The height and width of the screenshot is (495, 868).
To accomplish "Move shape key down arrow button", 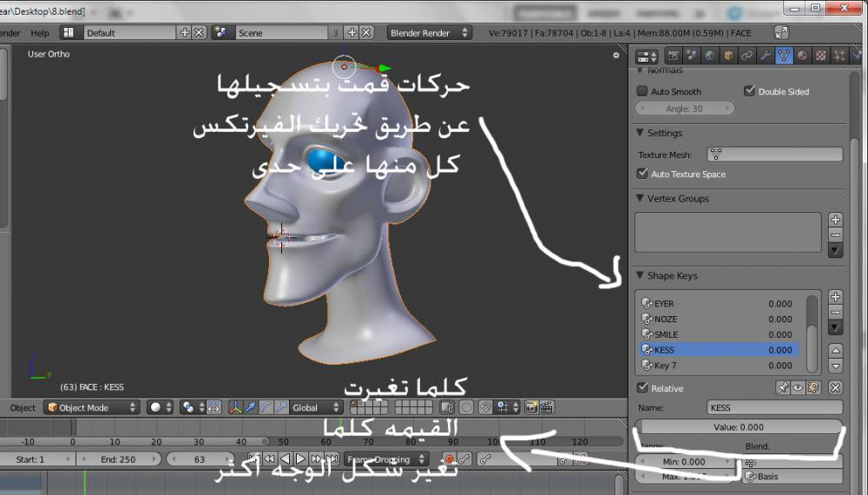I will 835,366.
